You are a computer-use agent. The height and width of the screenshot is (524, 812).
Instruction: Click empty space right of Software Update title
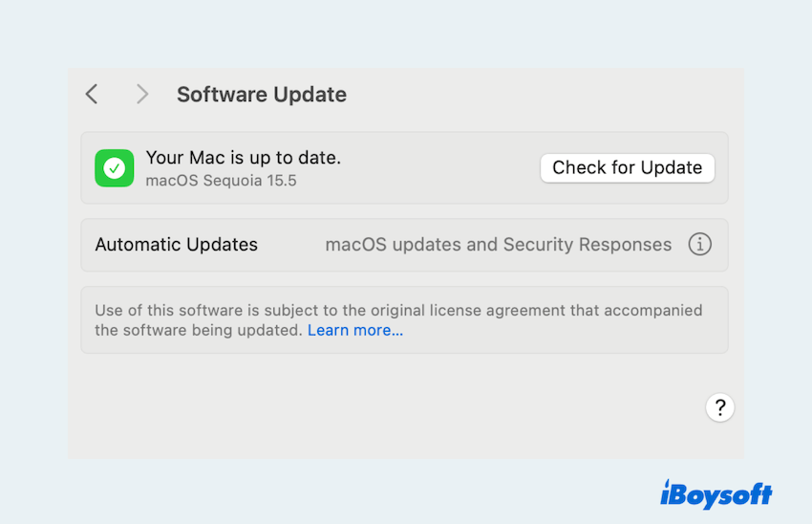[535, 95]
